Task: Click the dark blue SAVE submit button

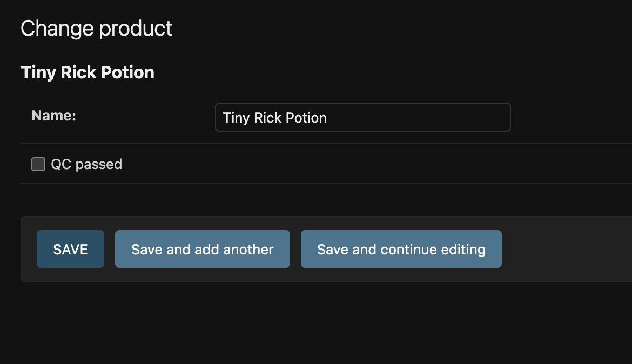Action: click(70, 249)
